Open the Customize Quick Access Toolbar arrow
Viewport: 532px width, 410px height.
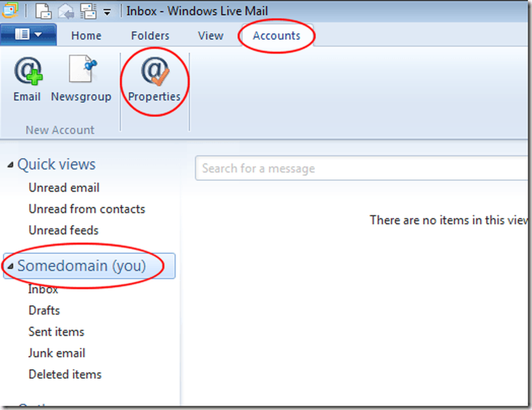107,13
